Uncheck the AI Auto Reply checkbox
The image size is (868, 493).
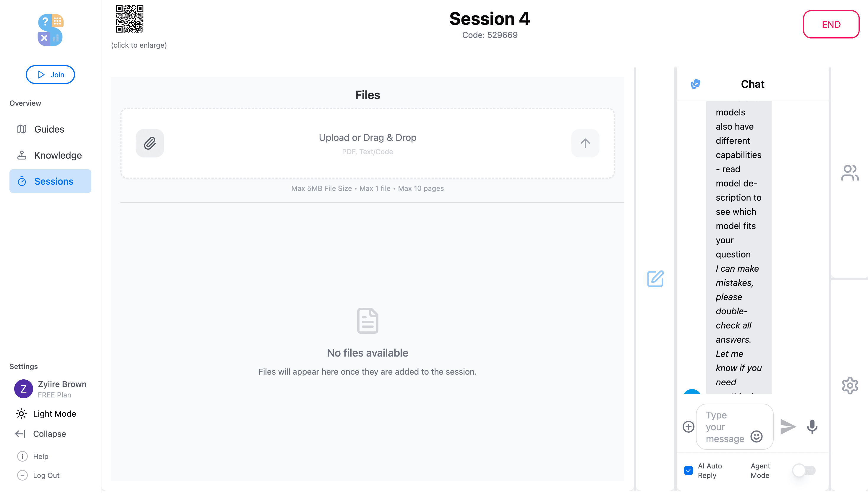[689, 470]
